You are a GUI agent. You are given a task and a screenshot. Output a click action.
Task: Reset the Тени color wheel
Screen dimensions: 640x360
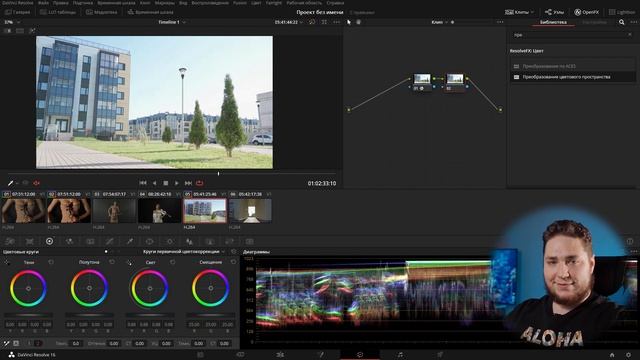(51, 262)
